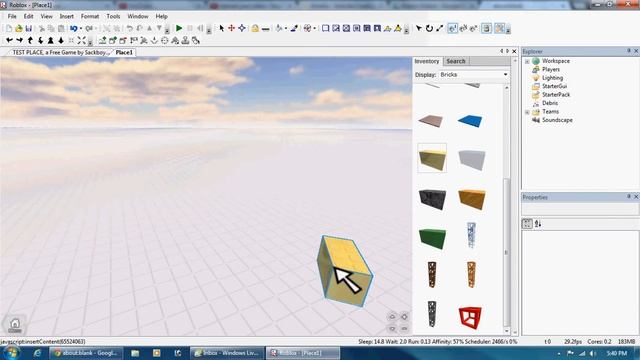
Task: Insert the yellow wood brick thumbnail
Action: tap(432, 158)
